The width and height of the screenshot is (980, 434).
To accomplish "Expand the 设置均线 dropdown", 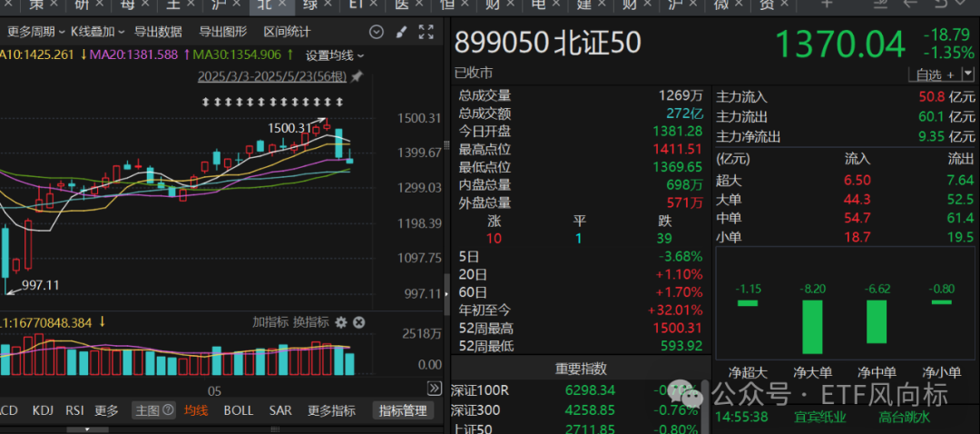I will click(335, 55).
